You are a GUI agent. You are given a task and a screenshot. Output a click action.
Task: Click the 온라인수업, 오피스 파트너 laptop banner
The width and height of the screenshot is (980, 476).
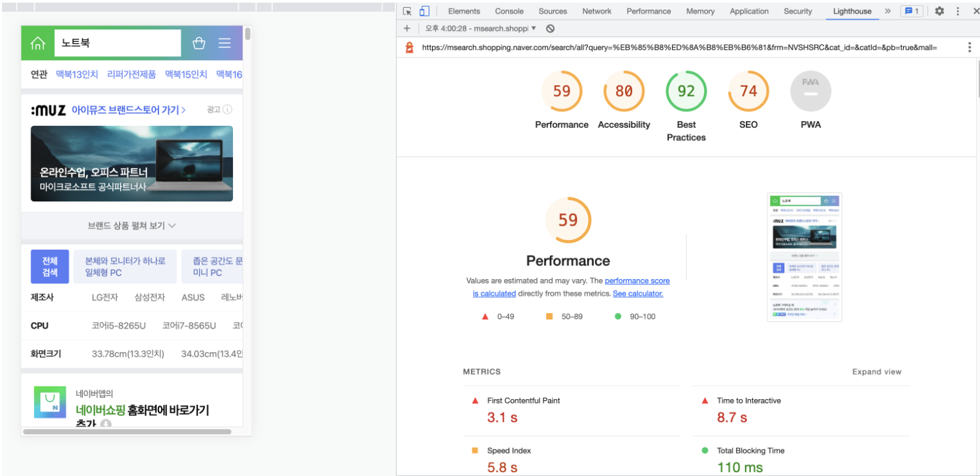(132, 164)
